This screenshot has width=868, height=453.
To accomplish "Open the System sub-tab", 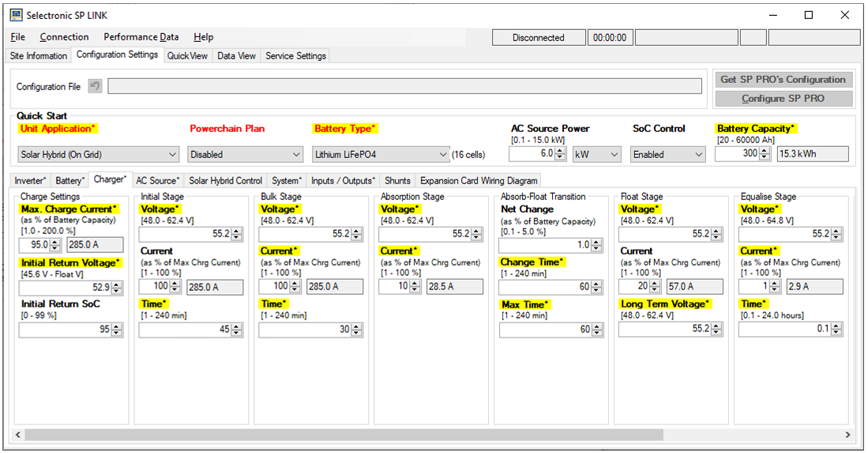I will (287, 180).
